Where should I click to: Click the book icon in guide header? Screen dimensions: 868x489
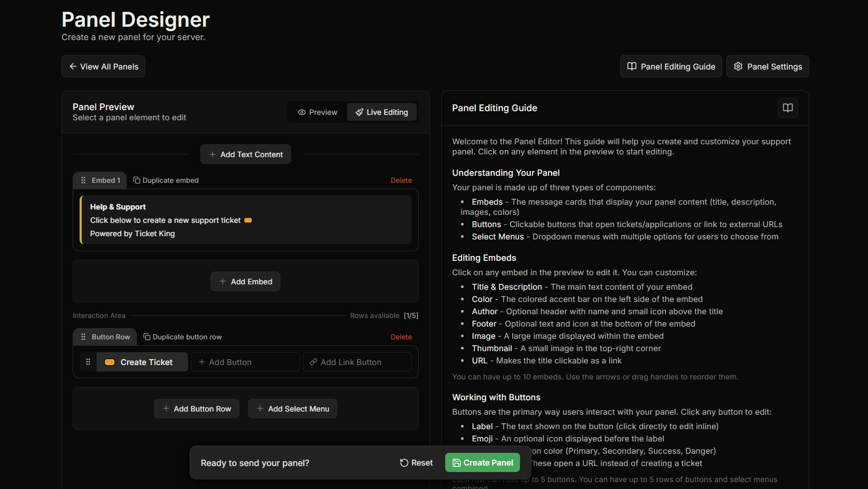(787, 108)
